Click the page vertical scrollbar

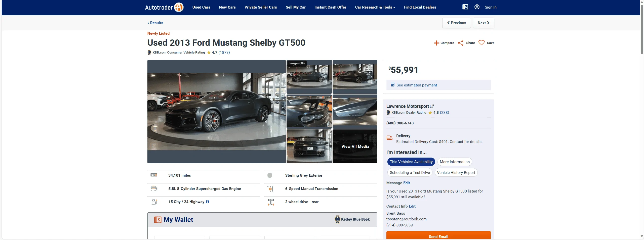[642, 29]
